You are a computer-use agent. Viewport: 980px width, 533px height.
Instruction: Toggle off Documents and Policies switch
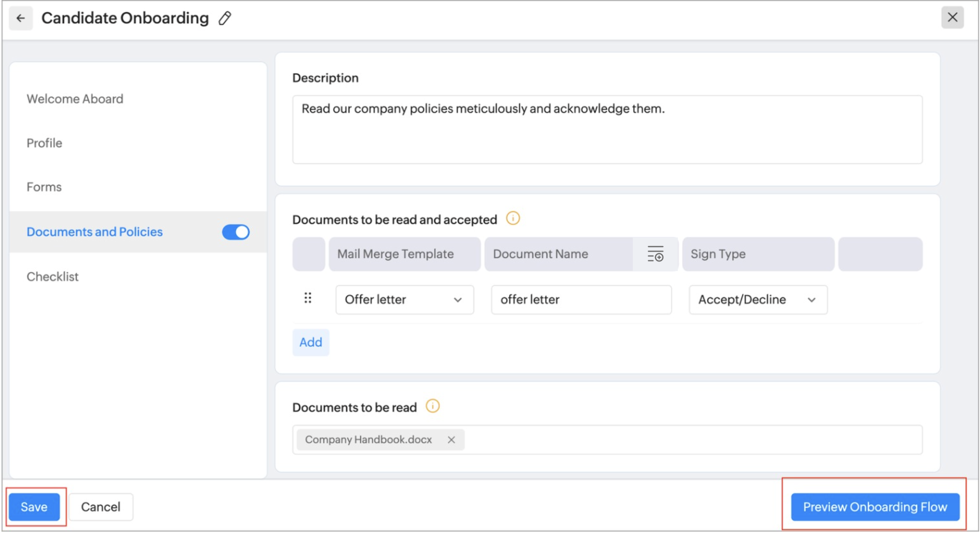(235, 232)
